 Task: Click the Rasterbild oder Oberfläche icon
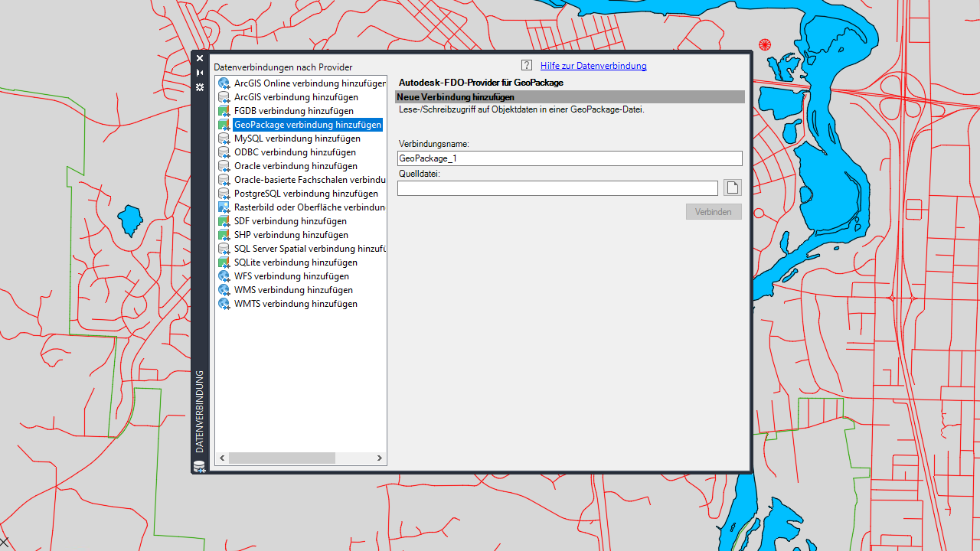224,207
